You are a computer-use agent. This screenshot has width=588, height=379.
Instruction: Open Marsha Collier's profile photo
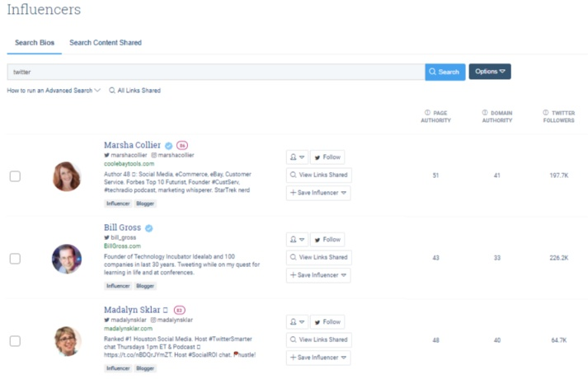pos(67,176)
